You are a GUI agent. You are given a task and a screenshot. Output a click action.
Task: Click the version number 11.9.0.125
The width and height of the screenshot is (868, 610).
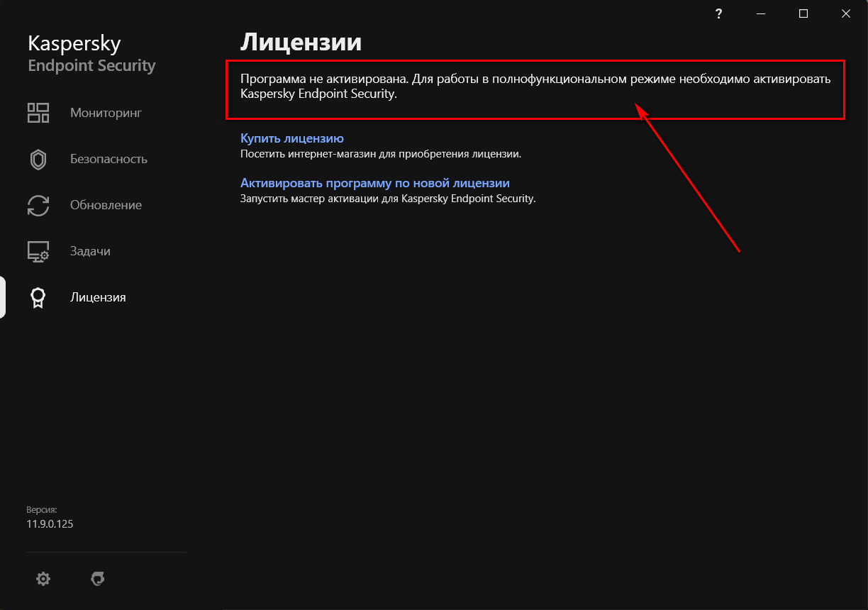[x=50, y=524]
